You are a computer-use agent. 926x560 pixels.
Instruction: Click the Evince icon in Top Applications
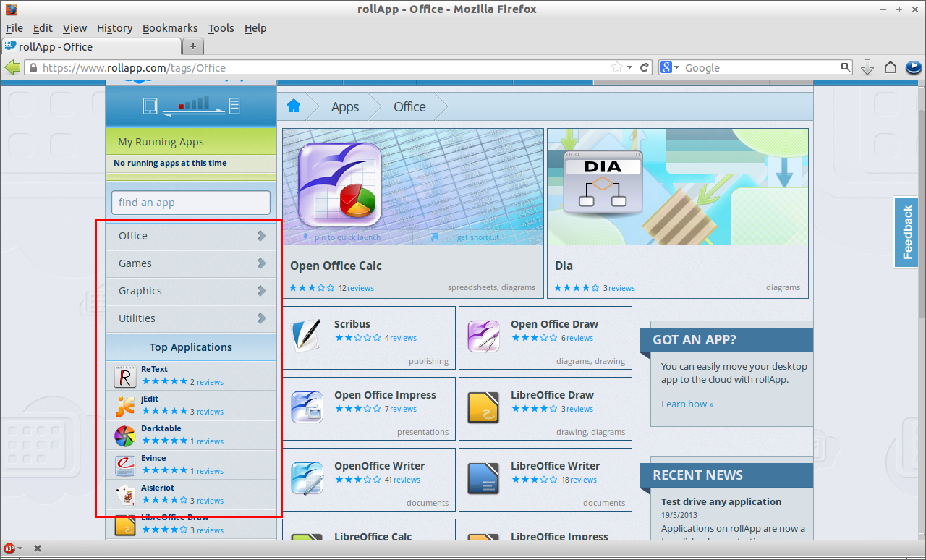[x=125, y=465]
